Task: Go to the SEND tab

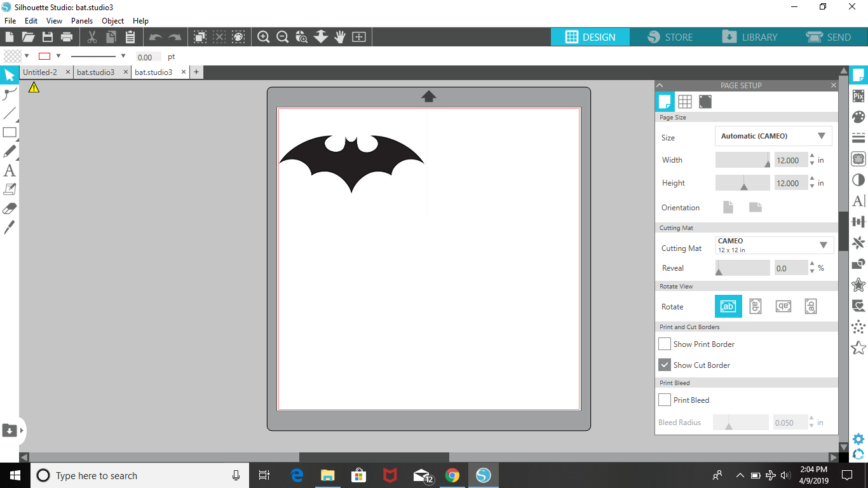Action: point(829,37)
